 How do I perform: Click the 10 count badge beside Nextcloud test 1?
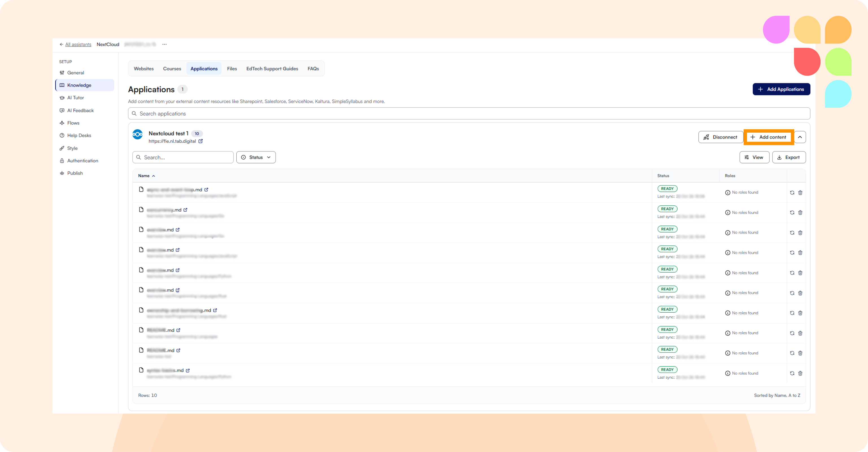197,134
